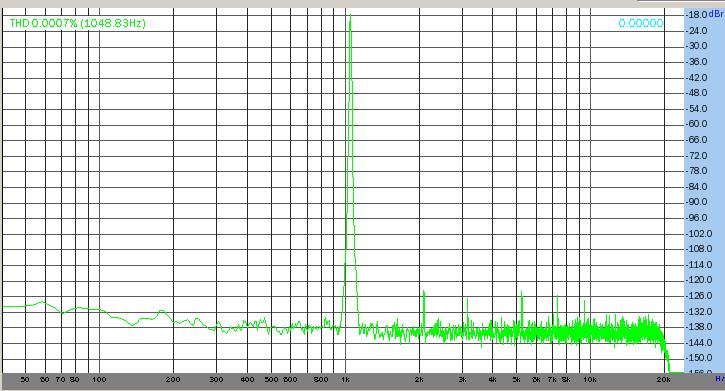
Task: Click the 10k frequency axis label
Action: (x=590, y=379)
